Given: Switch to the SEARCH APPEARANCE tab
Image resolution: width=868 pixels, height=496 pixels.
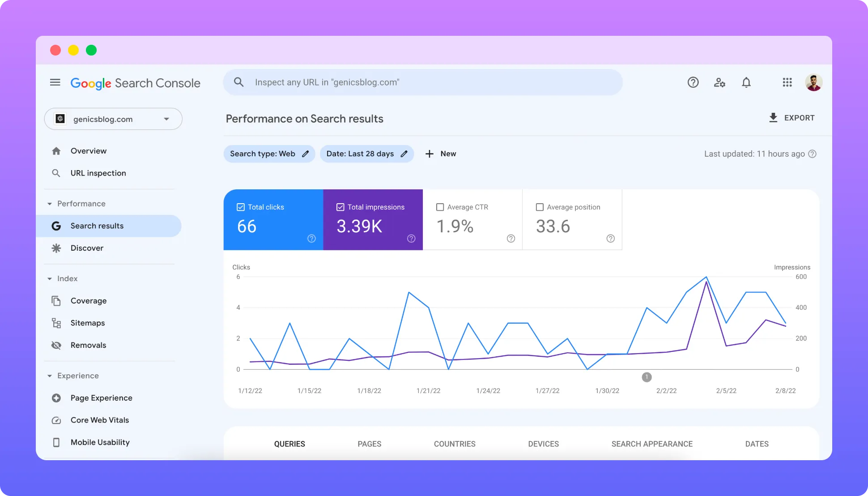Looking at the screenshot, I should coord(652,444).
